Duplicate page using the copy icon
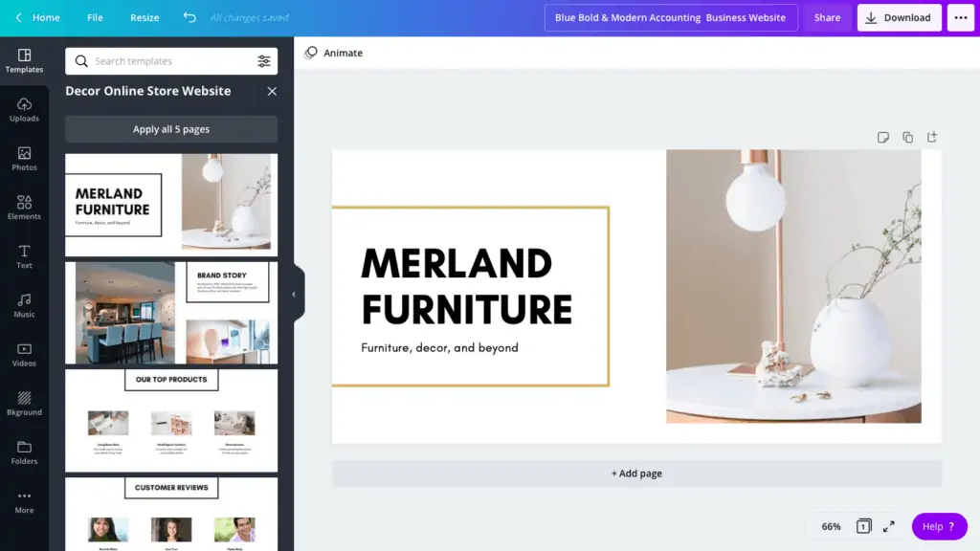The image size is (980, 551). click(x=907, y=138)
